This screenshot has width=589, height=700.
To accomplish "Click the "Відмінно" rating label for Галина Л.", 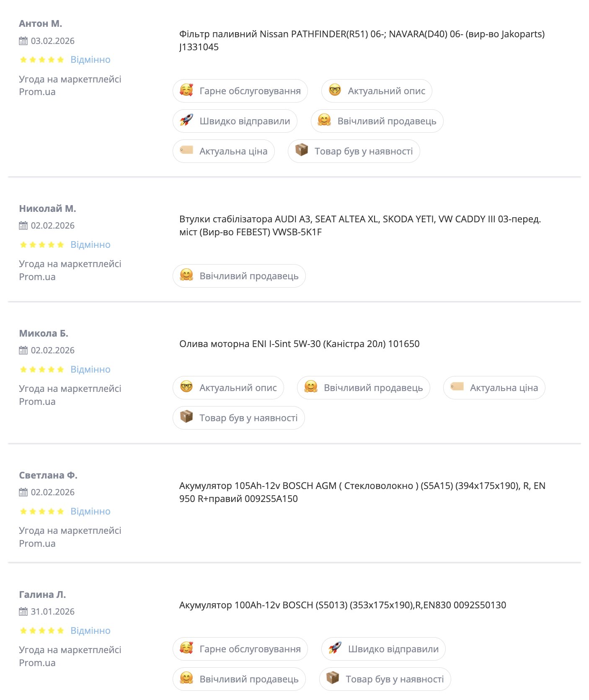I will (90, 631).
